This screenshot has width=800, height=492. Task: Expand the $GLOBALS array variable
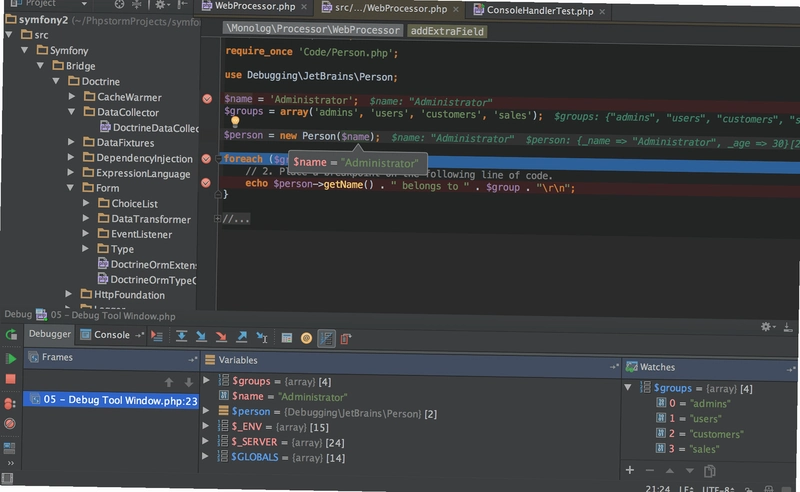(x=205, y=456)
